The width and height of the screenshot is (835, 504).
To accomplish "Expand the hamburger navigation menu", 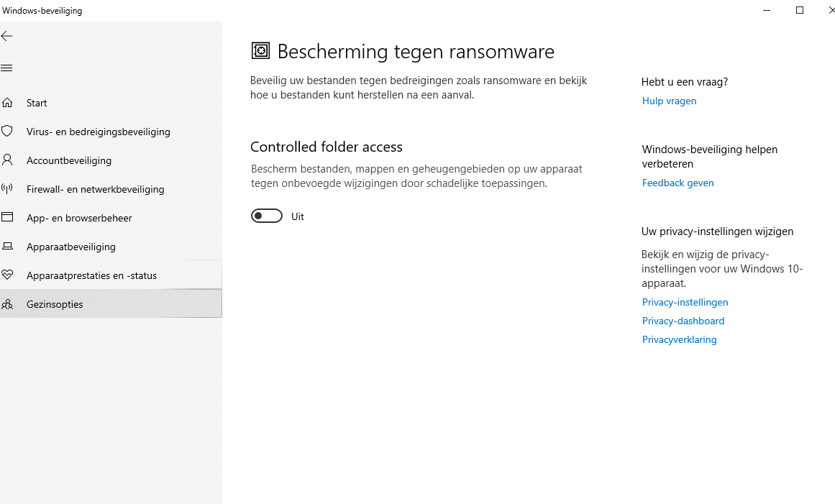I will point(7,68).
